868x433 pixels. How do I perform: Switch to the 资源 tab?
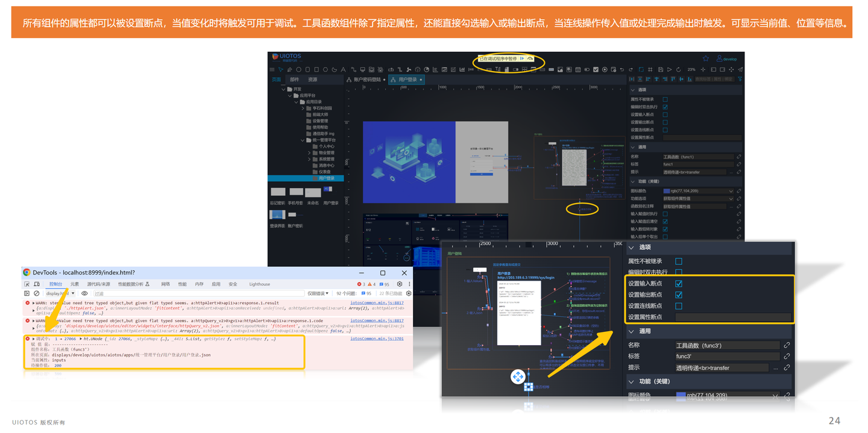pos(312,79)
